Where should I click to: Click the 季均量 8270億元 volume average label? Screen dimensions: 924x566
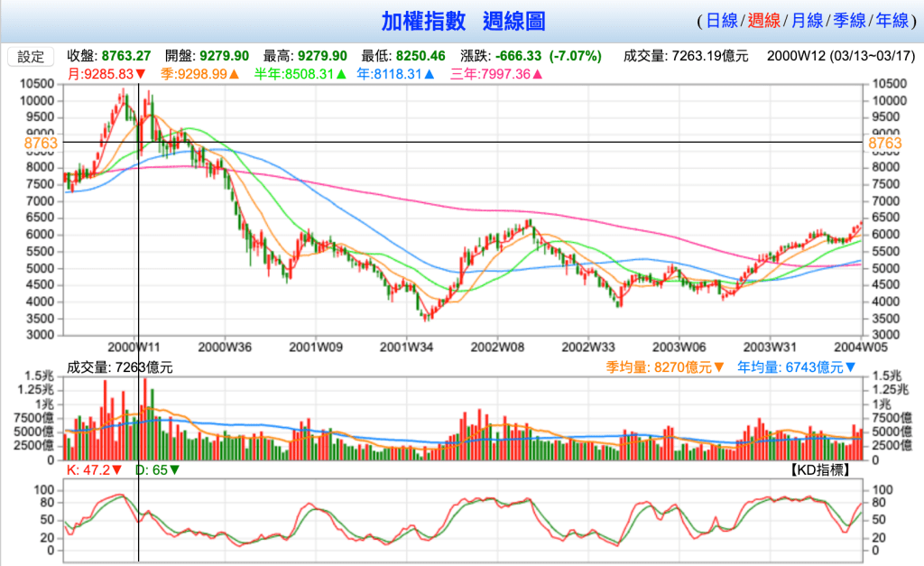coord(666,367)
